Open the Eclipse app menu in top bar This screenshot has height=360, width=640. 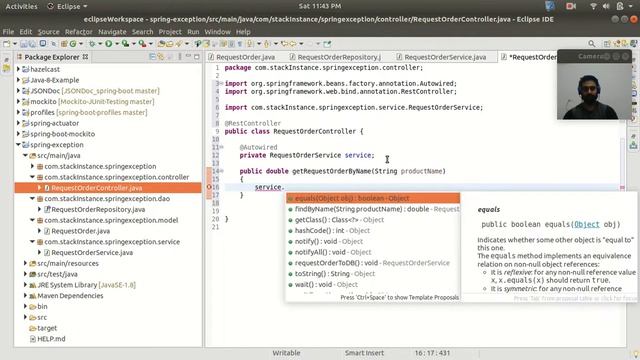(67, 6)
